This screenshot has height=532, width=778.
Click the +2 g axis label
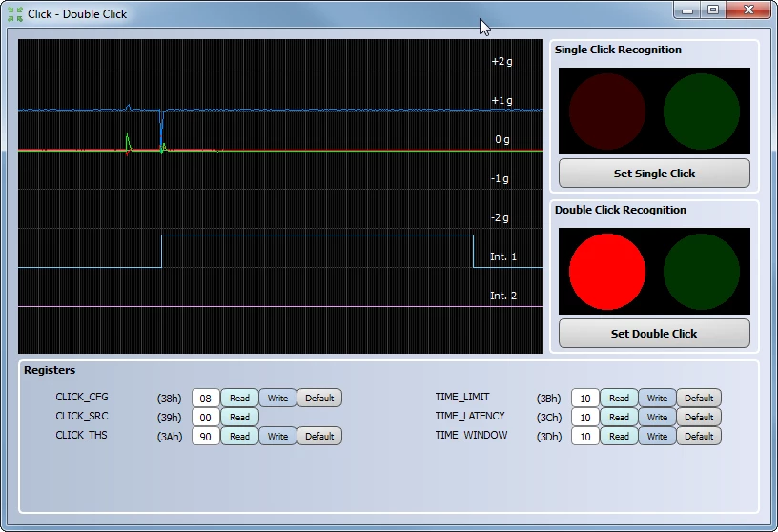[x=502, y=62]
